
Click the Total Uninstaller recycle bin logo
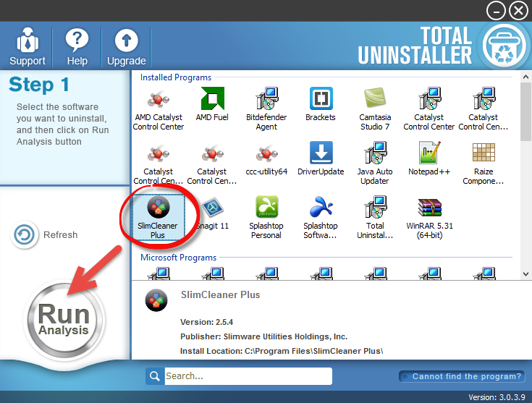pos(504,46)
